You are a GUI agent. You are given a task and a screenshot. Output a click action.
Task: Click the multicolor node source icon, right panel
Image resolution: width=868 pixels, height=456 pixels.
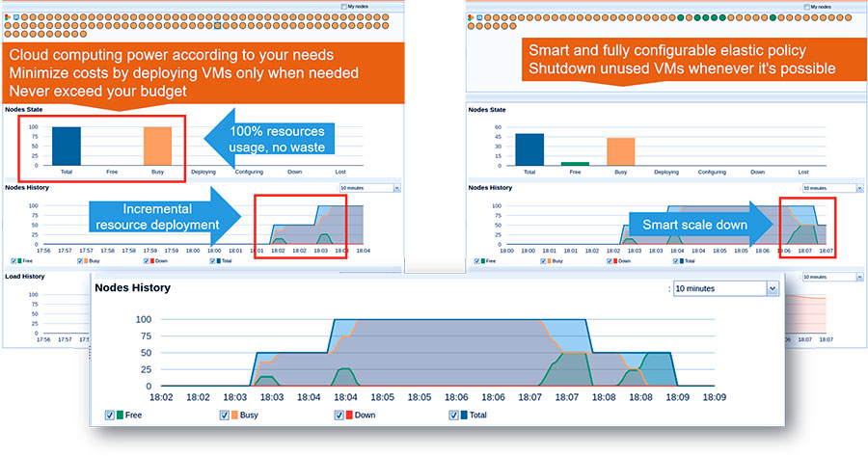tap(471, 17)
